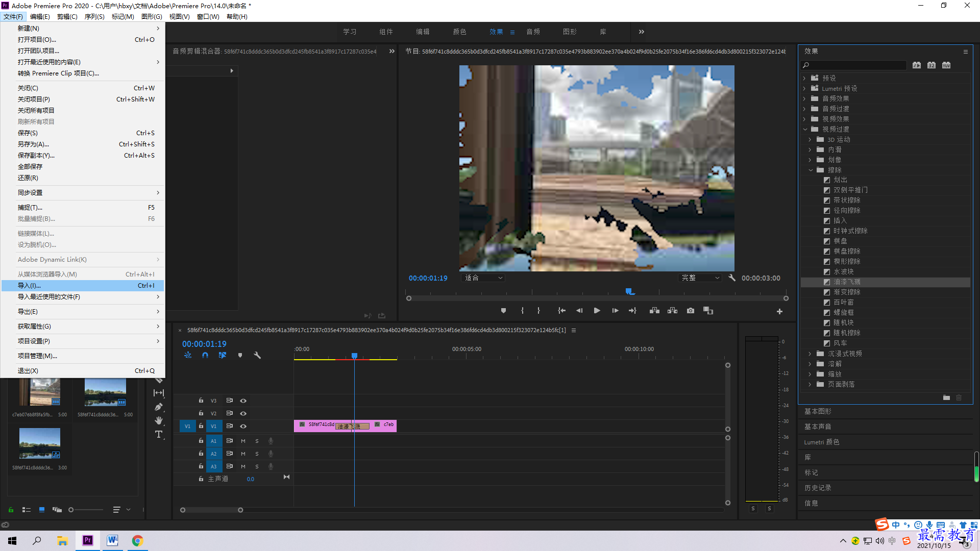The height and width of the screenshot is (551, 980).
Task: Open program monitor wrench settings
Action: 732,278
